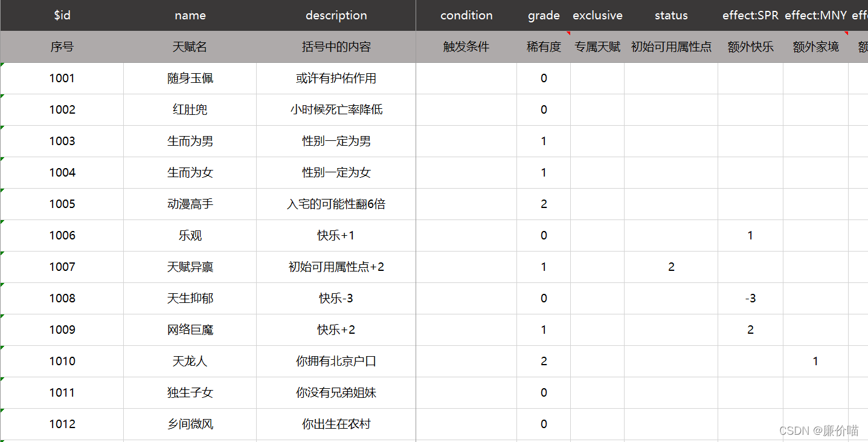The image size is (868, 442).
Task: Click the name cell 天龙人
Action: pos(190,361)
